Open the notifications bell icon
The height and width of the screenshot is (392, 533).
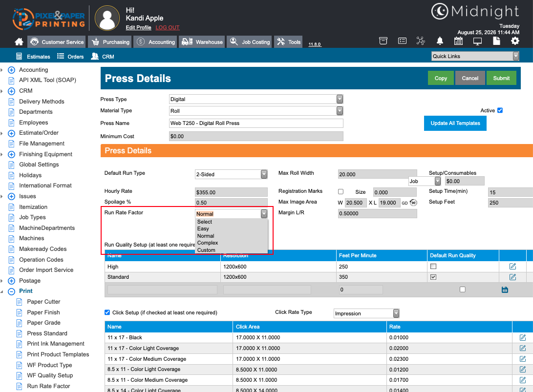point(440,41)
